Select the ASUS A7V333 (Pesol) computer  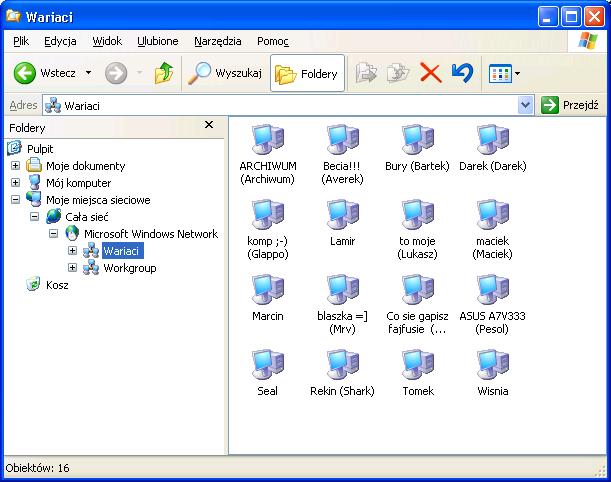492,291
